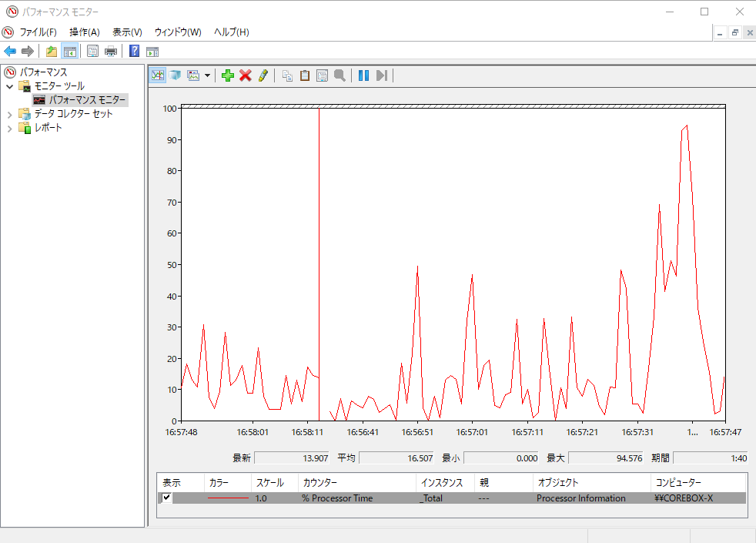The height and width of the screenshot is (543, 756).
Task: Click the green plus Add Counter icon
Action: point(228,75)
